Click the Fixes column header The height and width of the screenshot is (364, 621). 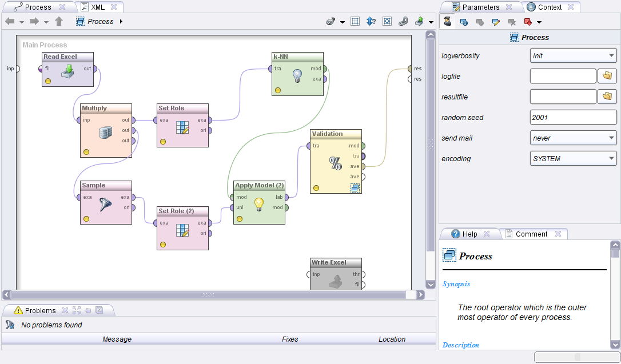(290, 339)
